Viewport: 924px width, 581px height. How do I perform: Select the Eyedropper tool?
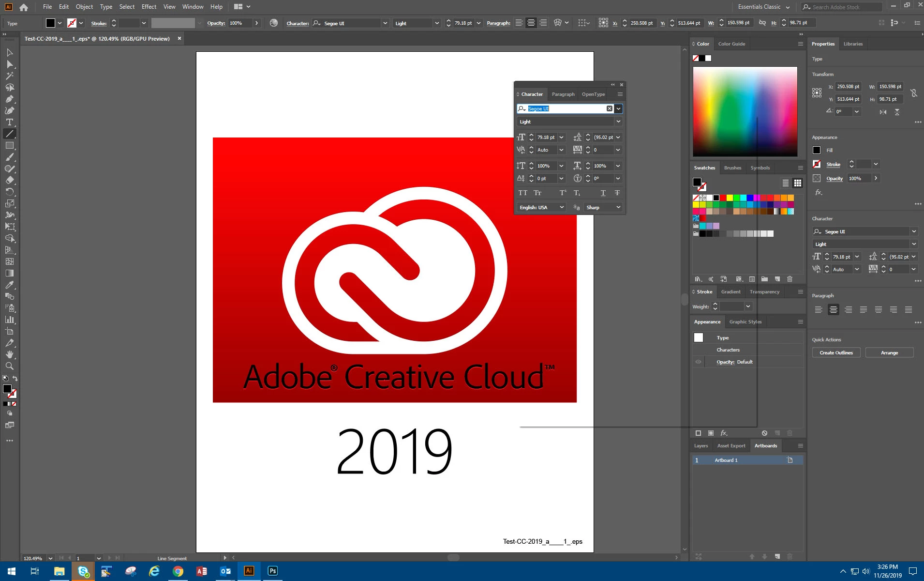click(10, 285)
